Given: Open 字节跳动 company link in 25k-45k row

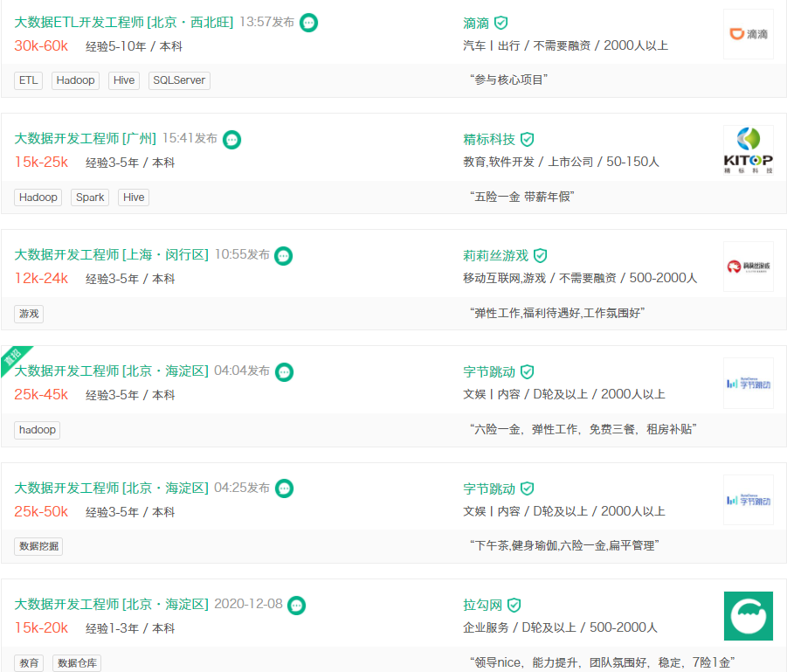Looking at the screenshot, I should [x=489, y=371].
